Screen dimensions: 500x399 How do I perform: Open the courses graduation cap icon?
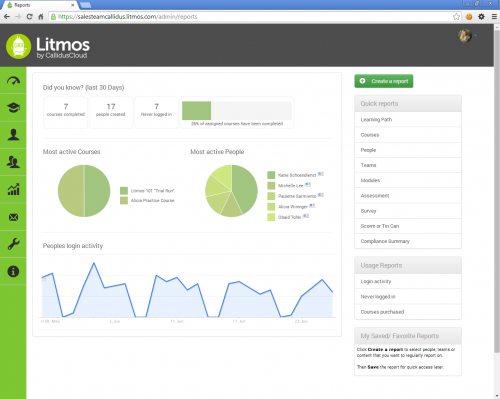[x=13, y=108]
